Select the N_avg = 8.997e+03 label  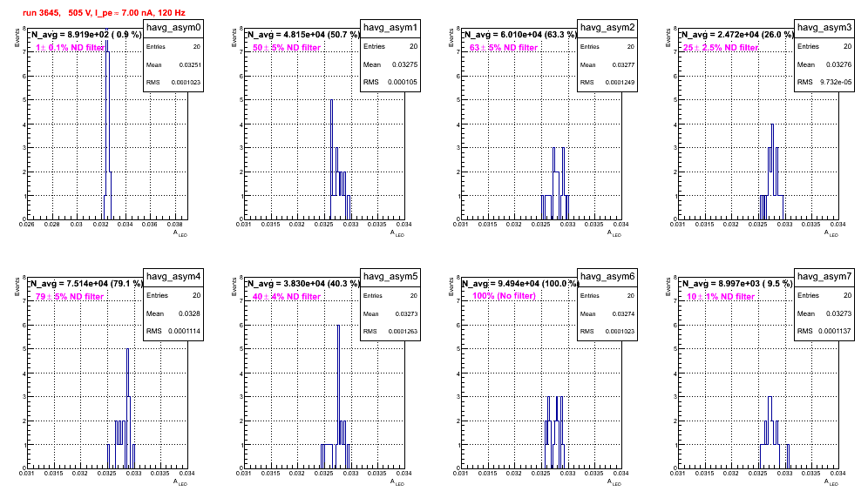736,283
